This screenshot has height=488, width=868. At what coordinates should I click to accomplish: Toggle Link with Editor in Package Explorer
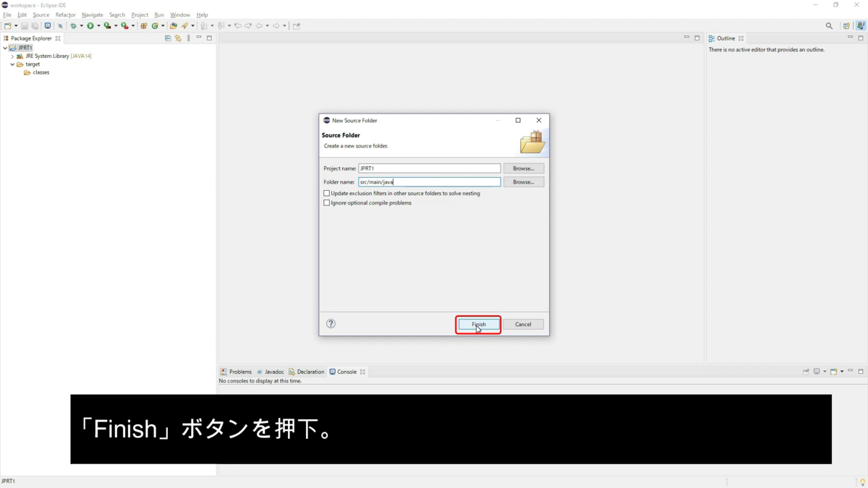click(178, 38)
